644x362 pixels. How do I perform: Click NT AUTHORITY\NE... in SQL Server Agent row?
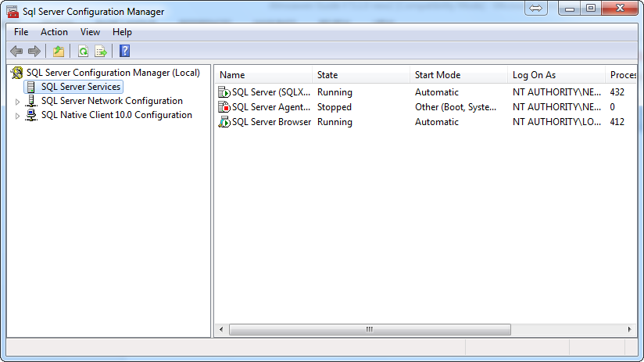click(x=556, y=107)
